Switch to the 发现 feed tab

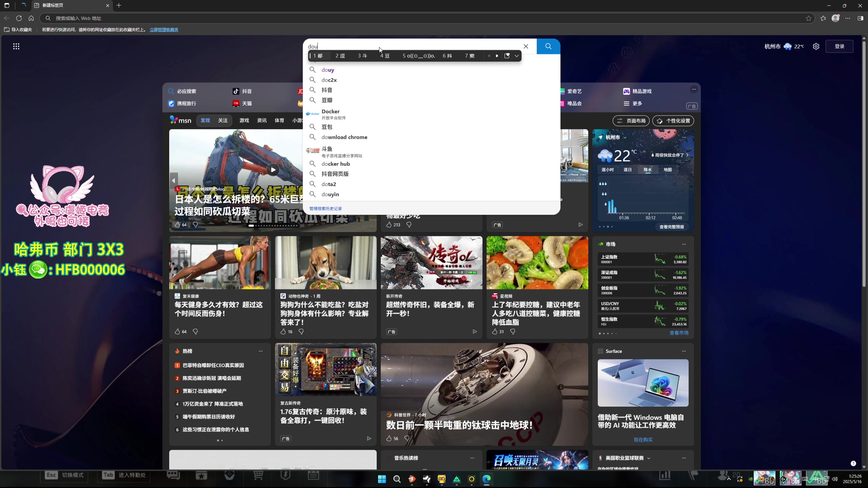click(x=205, y=120)
